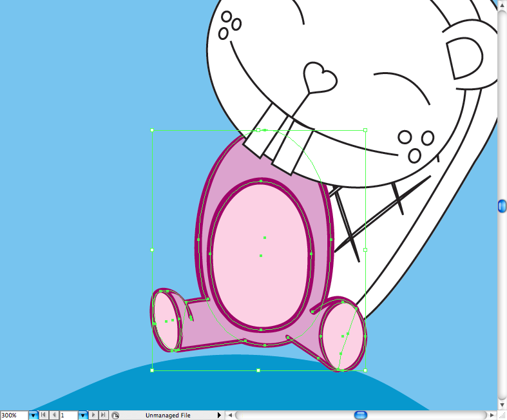This screenshot has width=507, height=420.
Task: Expand the Unmanaged File status menu arrow
Action: pyautogui.click(x=219, y=415)
